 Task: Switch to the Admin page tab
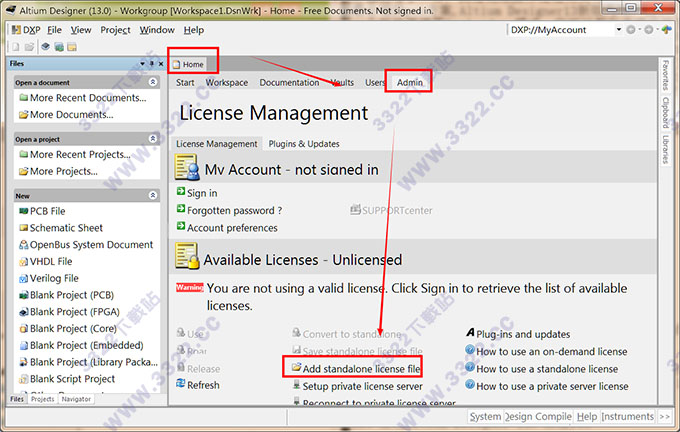[409, 82]
